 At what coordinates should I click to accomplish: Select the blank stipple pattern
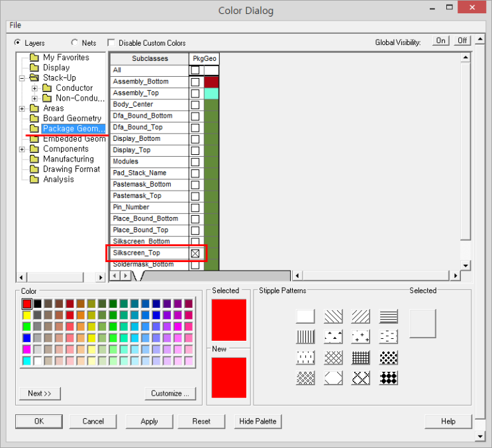pos(305,317)
